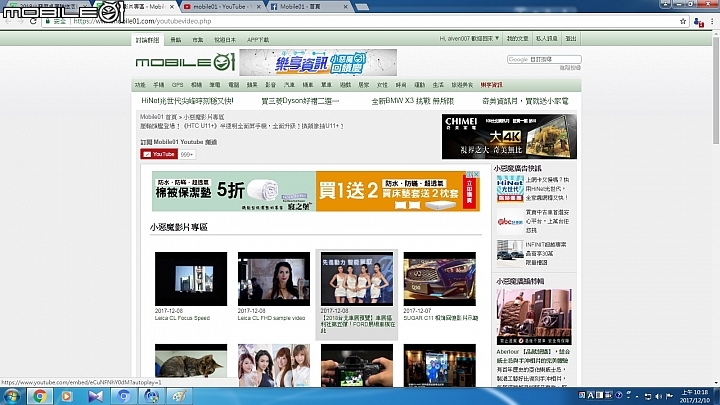Click the '登出' logout link
The width and height of the screenshot is (720, 405).
coord(571,39)
